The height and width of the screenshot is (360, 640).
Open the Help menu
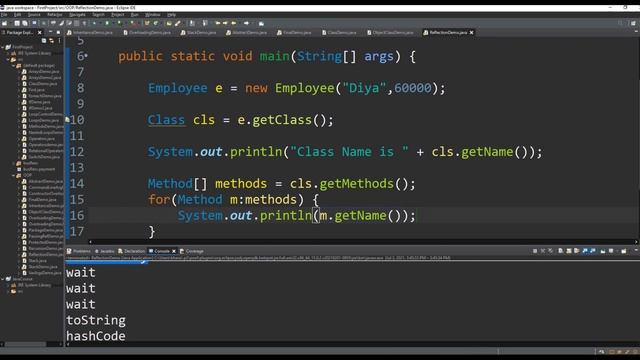171,15
